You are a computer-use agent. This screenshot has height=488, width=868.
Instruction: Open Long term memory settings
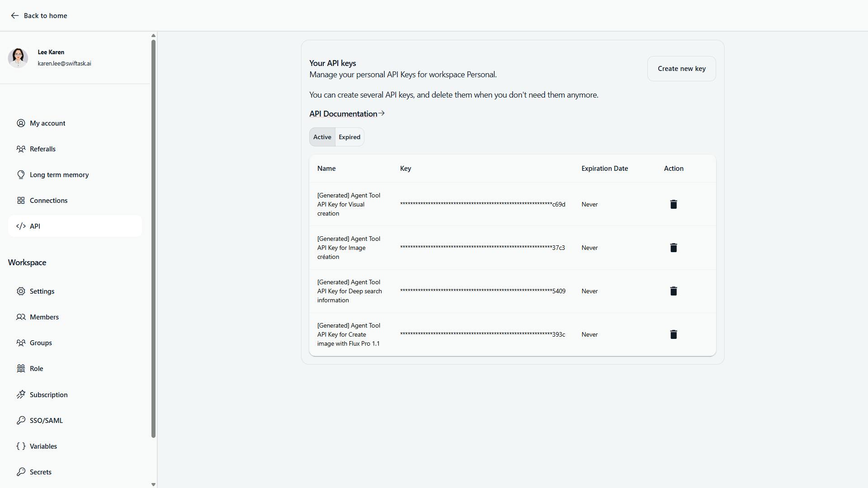click(59, 175)
